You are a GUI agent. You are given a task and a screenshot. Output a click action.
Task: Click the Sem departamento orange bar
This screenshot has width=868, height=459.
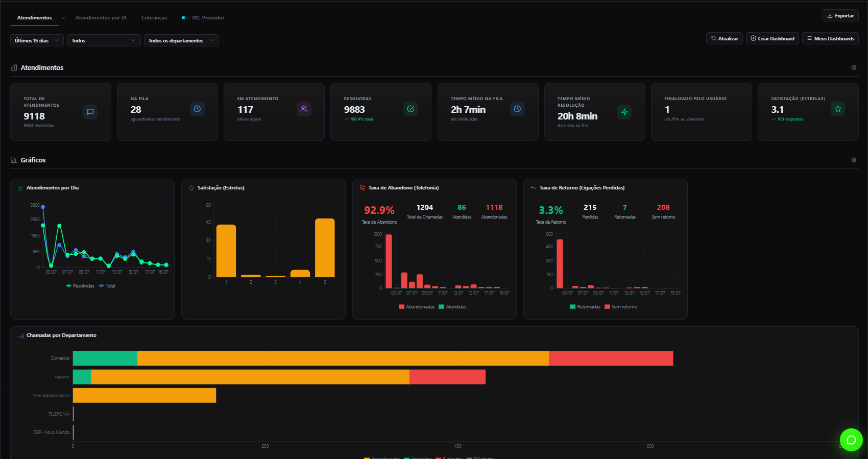coord(144,395)
